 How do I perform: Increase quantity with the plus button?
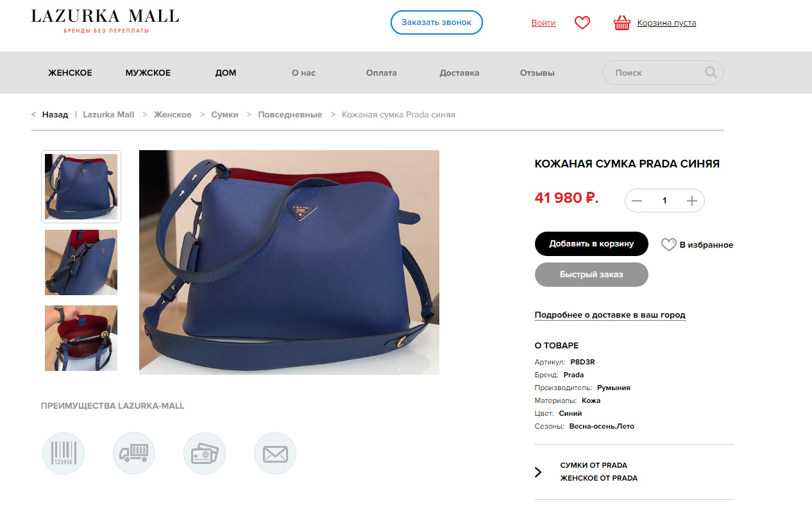click(692, 201)
